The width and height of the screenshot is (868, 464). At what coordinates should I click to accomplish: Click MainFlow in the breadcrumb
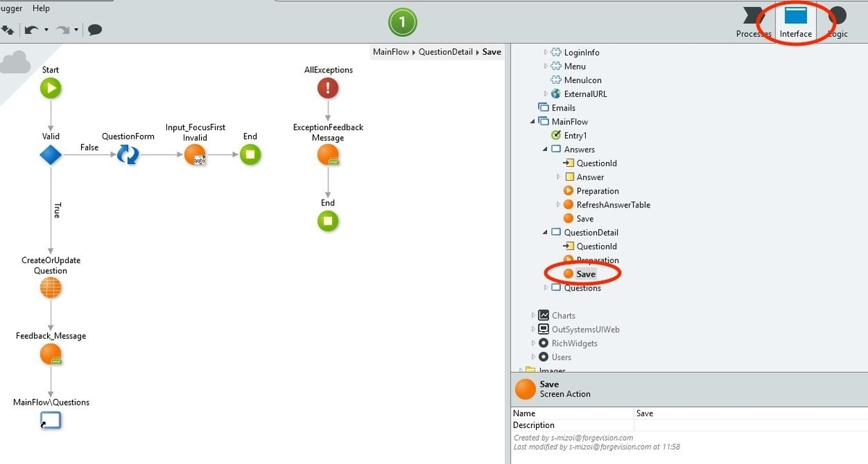[x=390, y=52]
